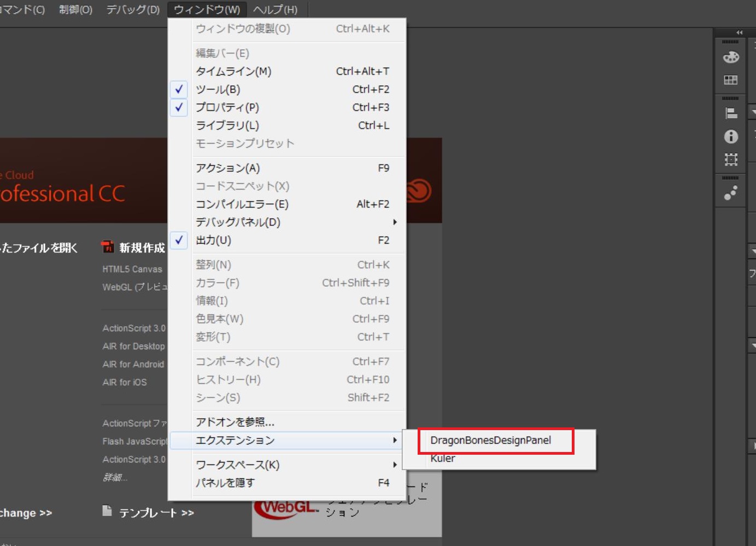The height and width of the screenshot is (546, 756).
Task: Expand the ワークスペース(K) submenu
Action: [288, 465]
